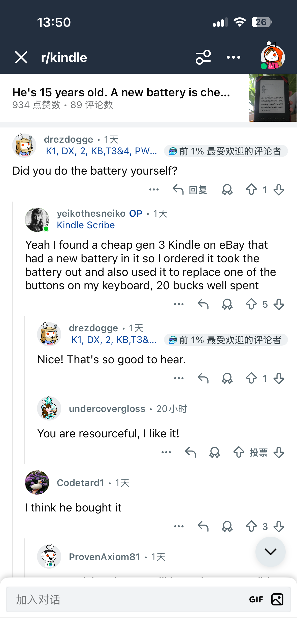
Task: Tap reply arrow on 'Nice! That's so good' comment
Action: tap(203, 378)
